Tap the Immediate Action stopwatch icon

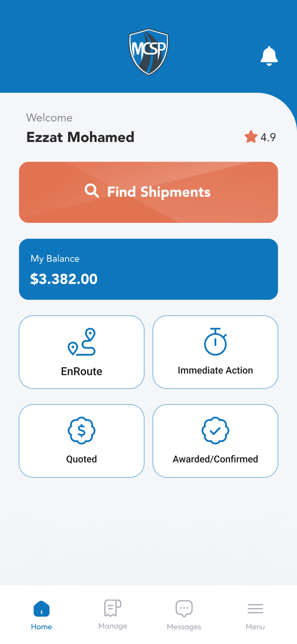pos(215,342)
